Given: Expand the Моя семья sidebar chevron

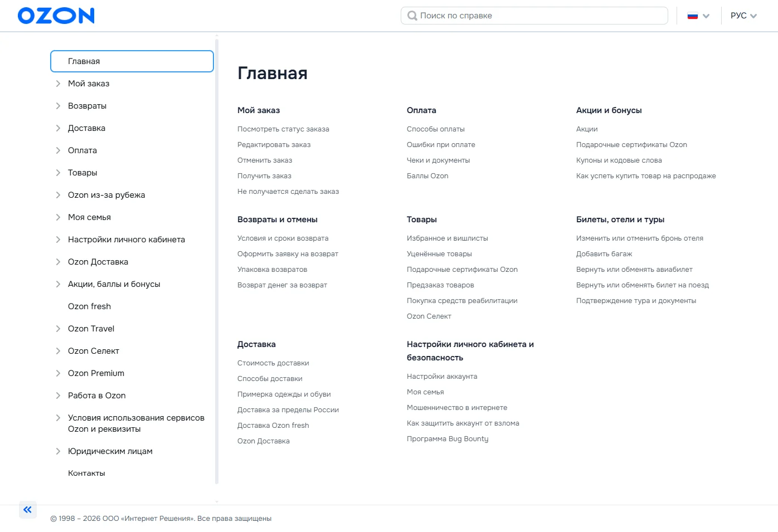Looking at the screenshot, I should (58, 217).
